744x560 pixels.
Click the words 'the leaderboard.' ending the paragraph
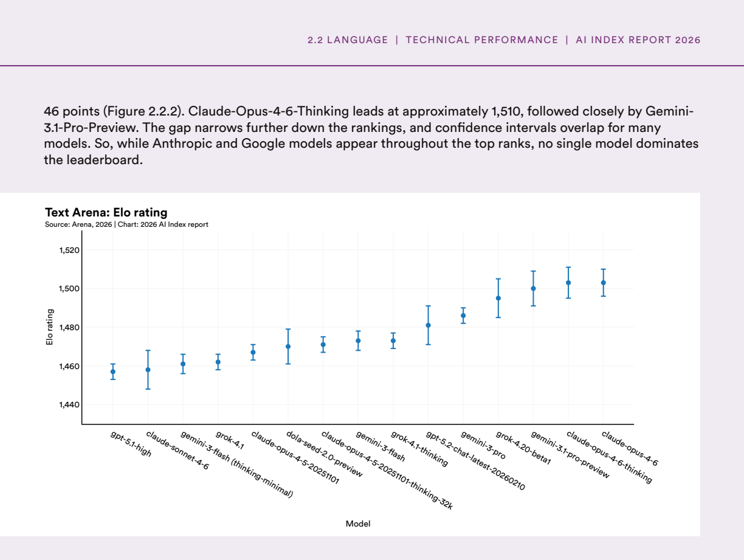(x=93, y=161)
